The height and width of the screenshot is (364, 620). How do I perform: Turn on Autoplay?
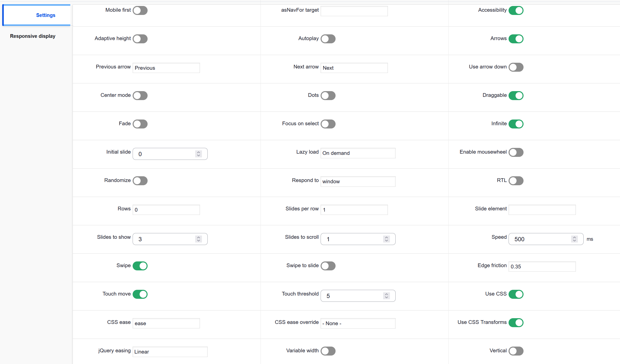(x=328, y=39)
